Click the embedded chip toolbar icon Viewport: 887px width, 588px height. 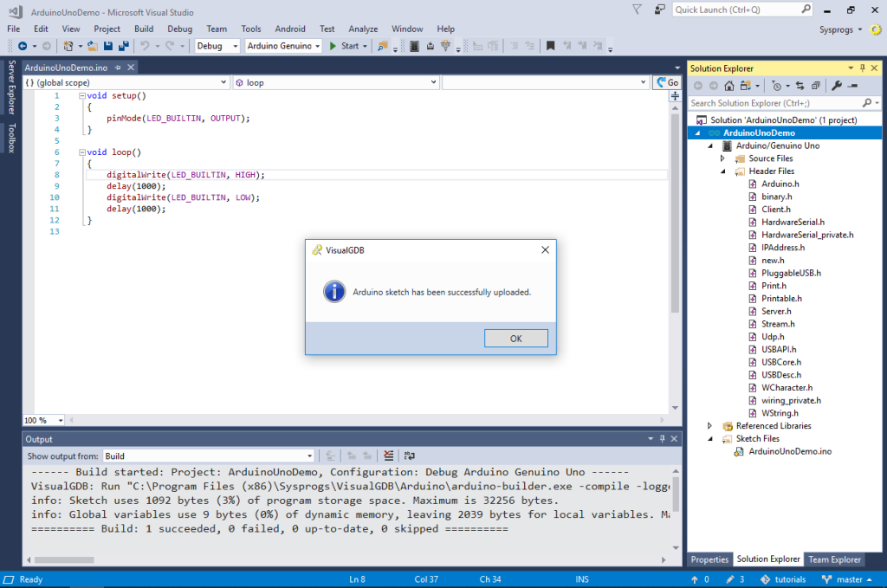pyautogui.click(x=414, y=46)
